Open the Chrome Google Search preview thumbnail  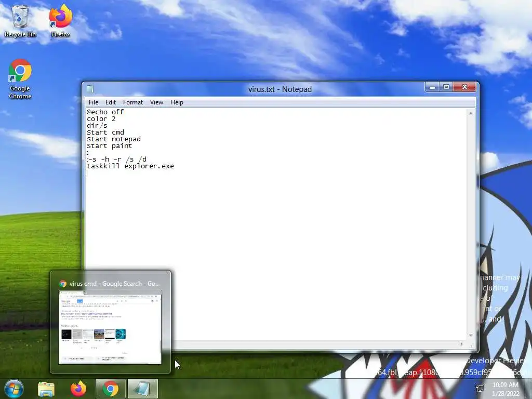110,327
